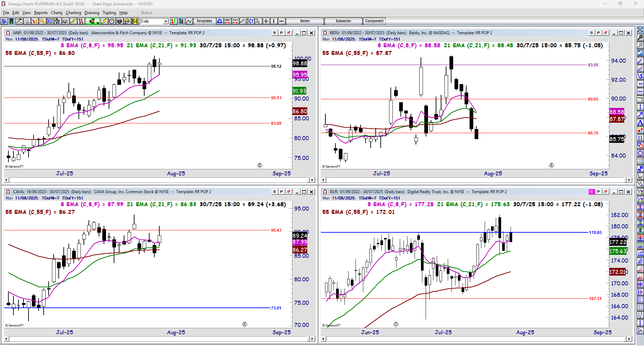Click the lightning bolt toolbar icon

[x=104, y=21]
